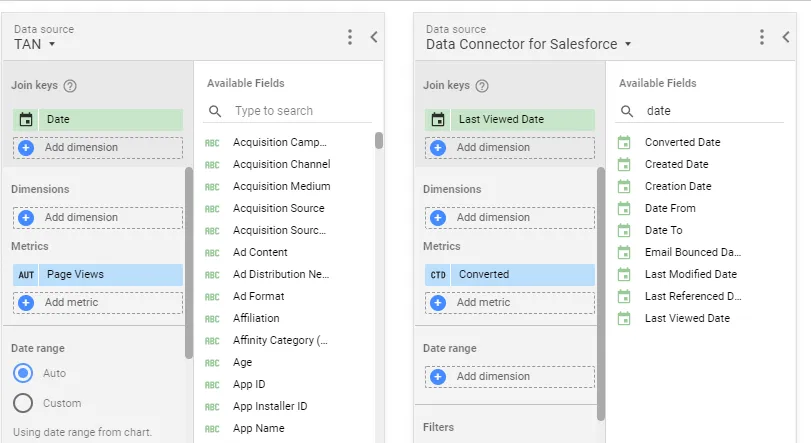Open TAN data source three-dot menu
811x443 pixels.
350,37
